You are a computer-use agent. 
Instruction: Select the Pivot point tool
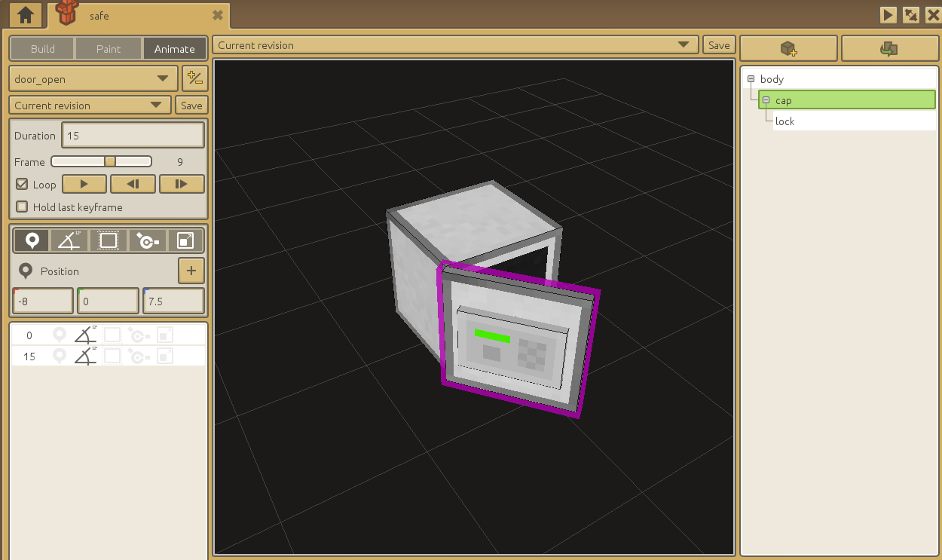[x=147, y=240]
